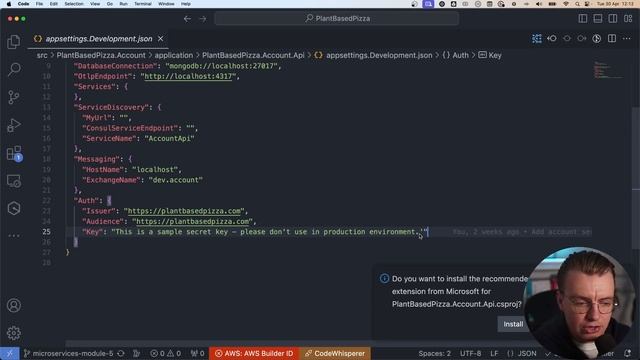Open the Remote Explorer view

pos(14,181)
